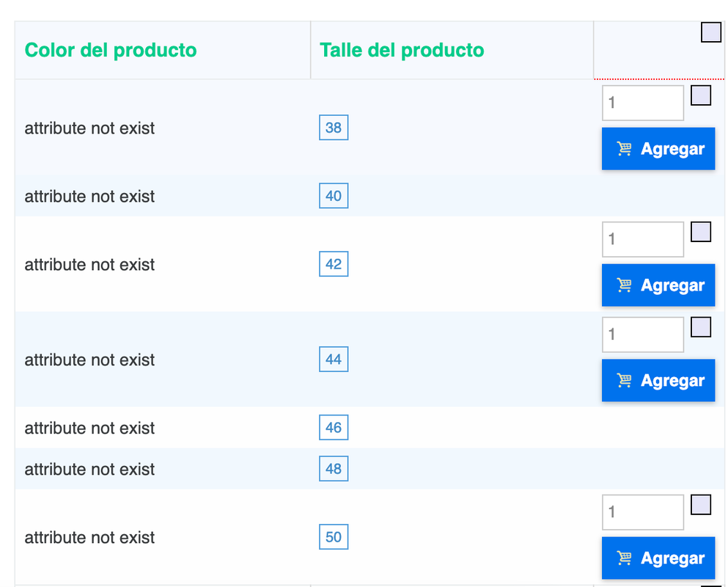The image size is (728, 587).
Task: Click the Color del producto column header
Action: point(111,50)
